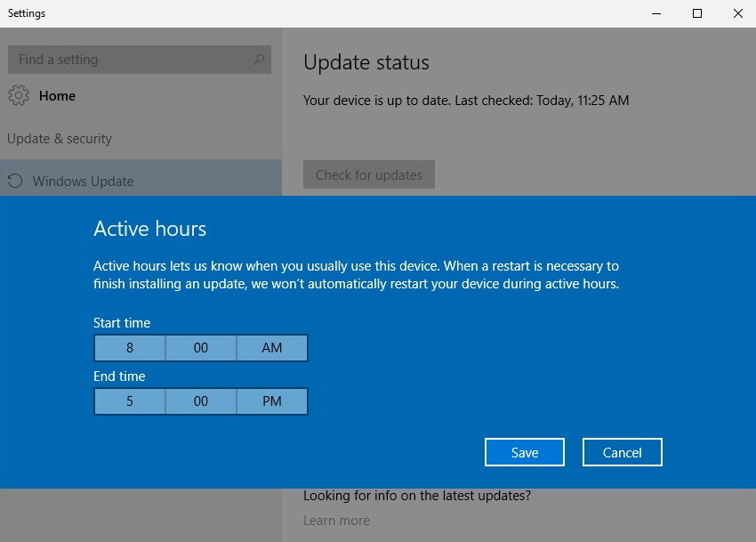The width and height of the screenshot is (756, 542).
Task: Maximize the Settings window
Action: (x=697, y=13)
